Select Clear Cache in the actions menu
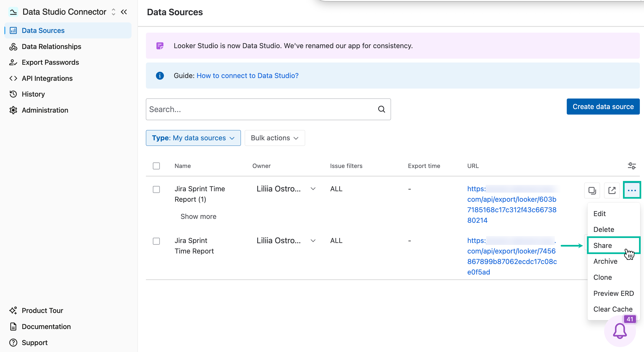Screen dimensions: 644x352 614,309
